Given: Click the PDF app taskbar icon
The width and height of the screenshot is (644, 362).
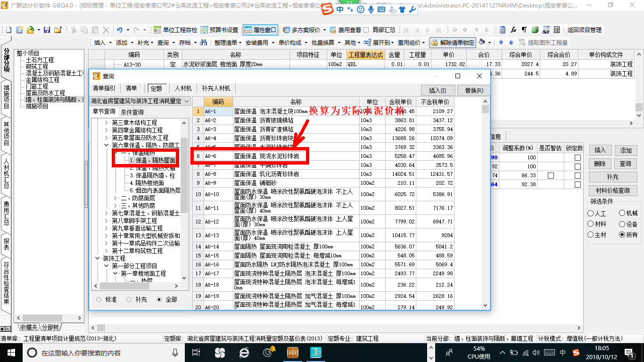Looking at the screenshot, I should 293,352.
